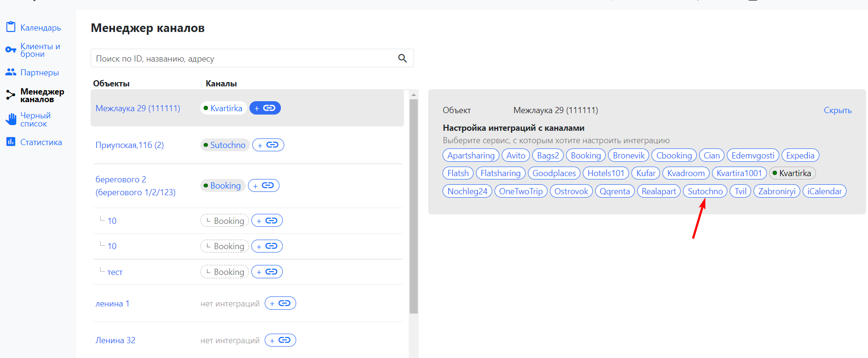The width and height of the screenshot is (868, 358).
Task: Select Менеджер каналов sidebar item
Action: (42, 95)
